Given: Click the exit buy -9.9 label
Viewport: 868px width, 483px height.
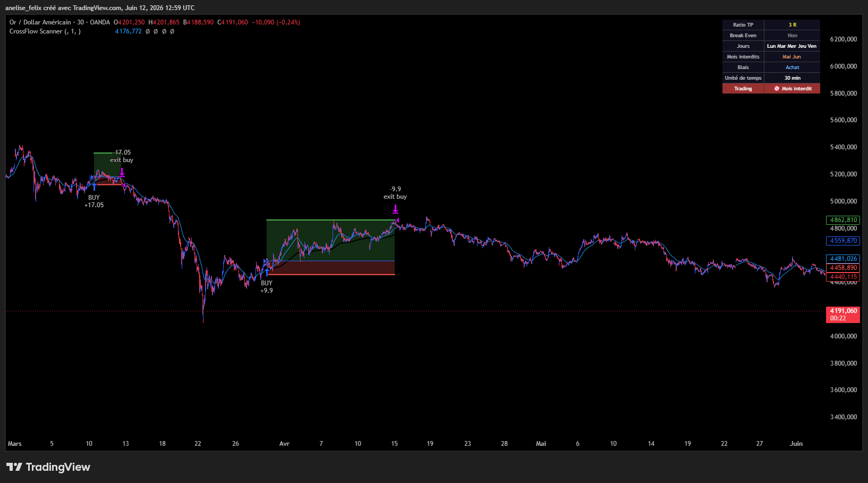Looking at the screenshot, I should [x=395, y=193].
